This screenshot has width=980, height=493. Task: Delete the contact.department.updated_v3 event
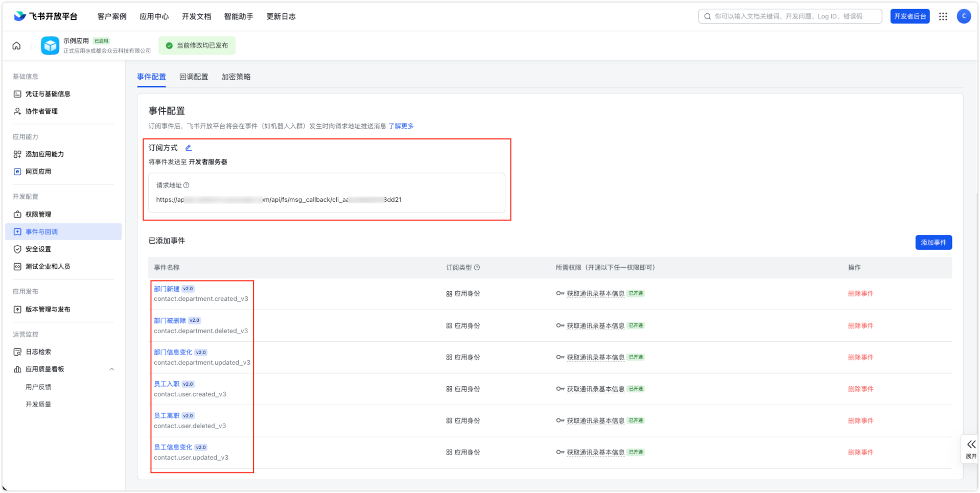pos(861,358)
